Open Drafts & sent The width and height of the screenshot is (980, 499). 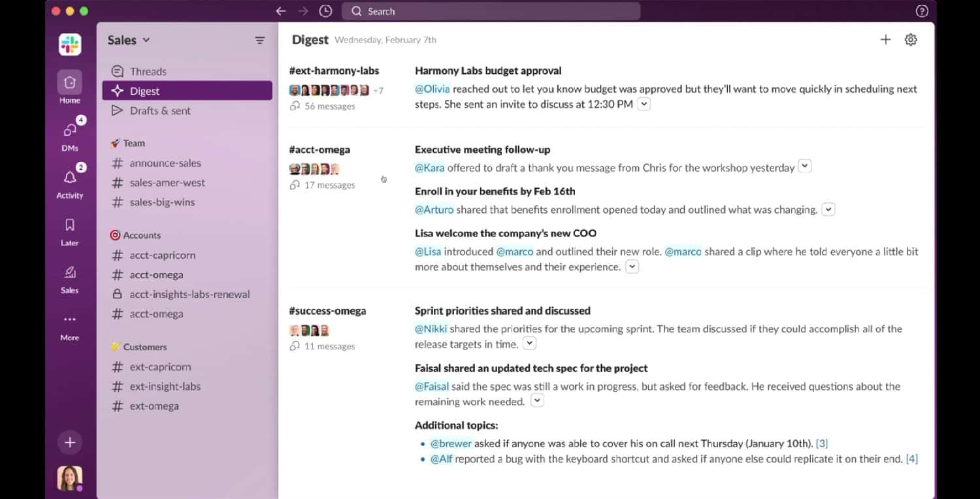157,110
